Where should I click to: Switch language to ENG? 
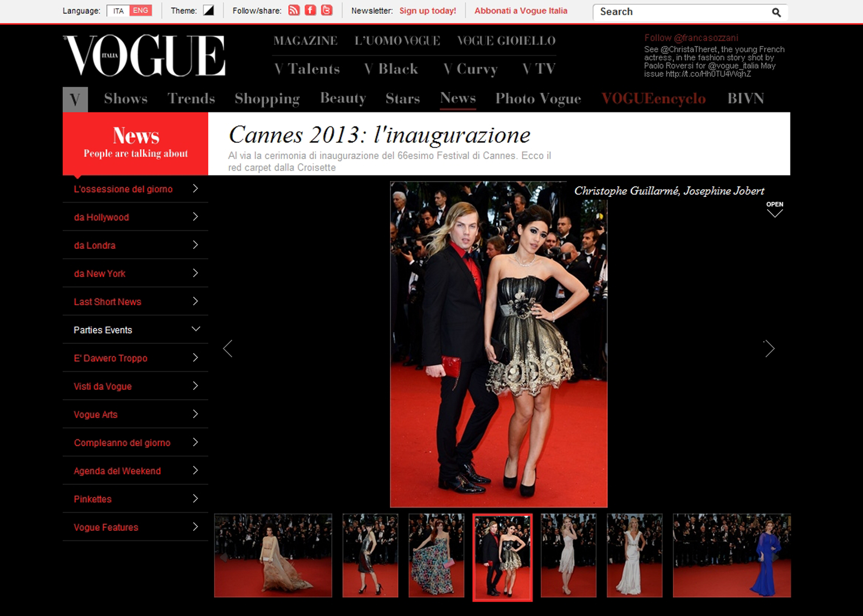pos(140,11)
